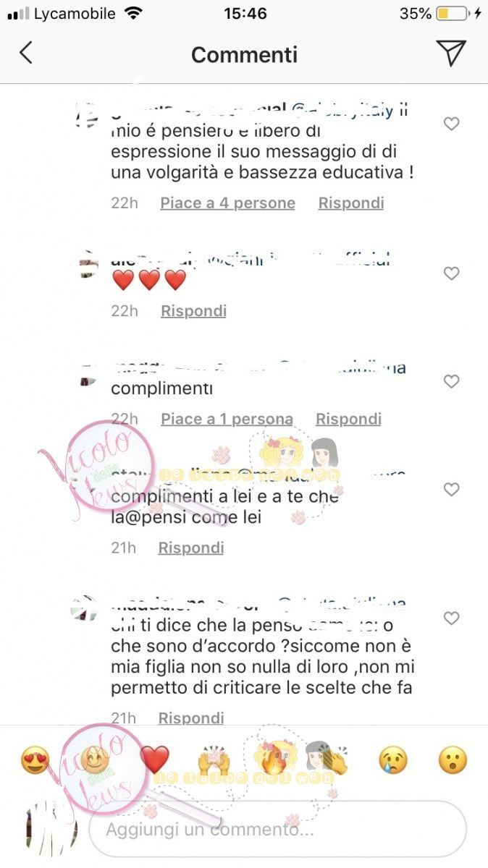Tap Rispondi under the three hearts comment
Screen dimensions: 488x868
[x=193, y=311]
